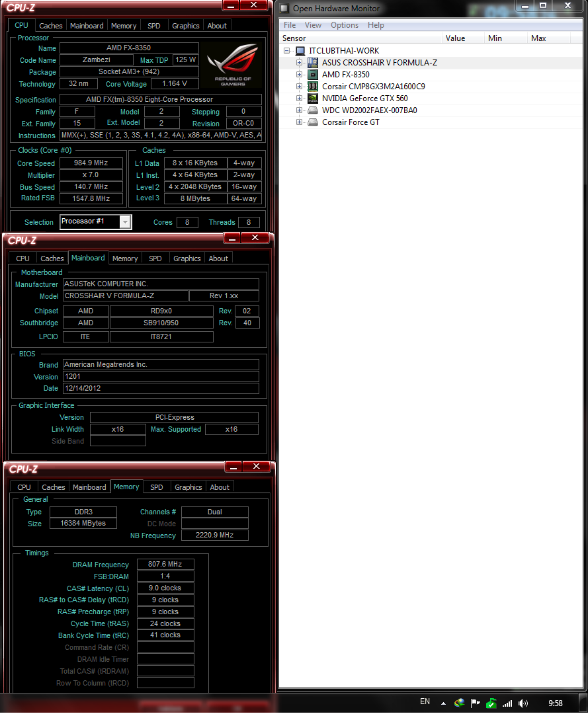Switch to Memory tab in top CPU-Z window
588x714 pixels.
[x=124, y=26]
